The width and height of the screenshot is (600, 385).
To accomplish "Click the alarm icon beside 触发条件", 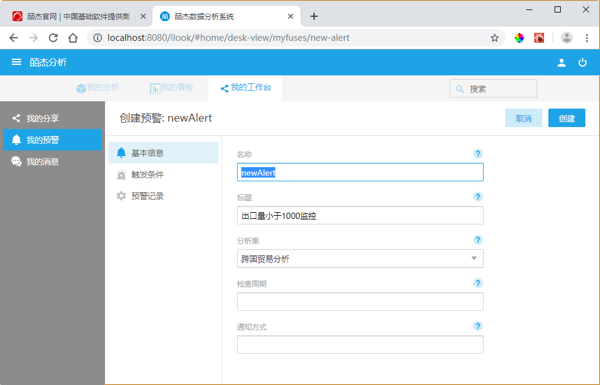I will click(x=121, y=175).
